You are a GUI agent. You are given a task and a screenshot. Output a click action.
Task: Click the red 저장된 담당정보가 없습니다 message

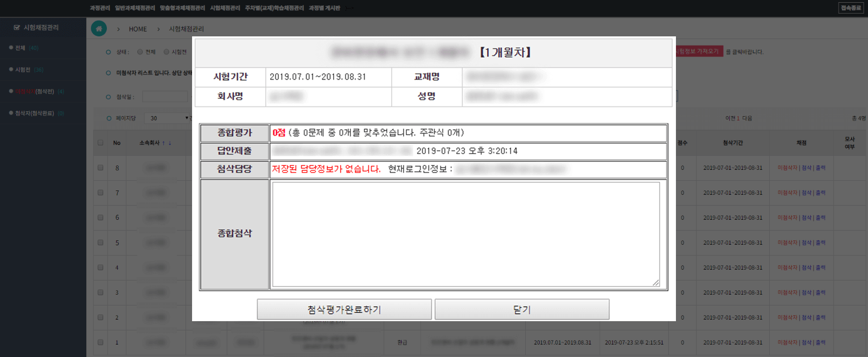click(326, 169)
